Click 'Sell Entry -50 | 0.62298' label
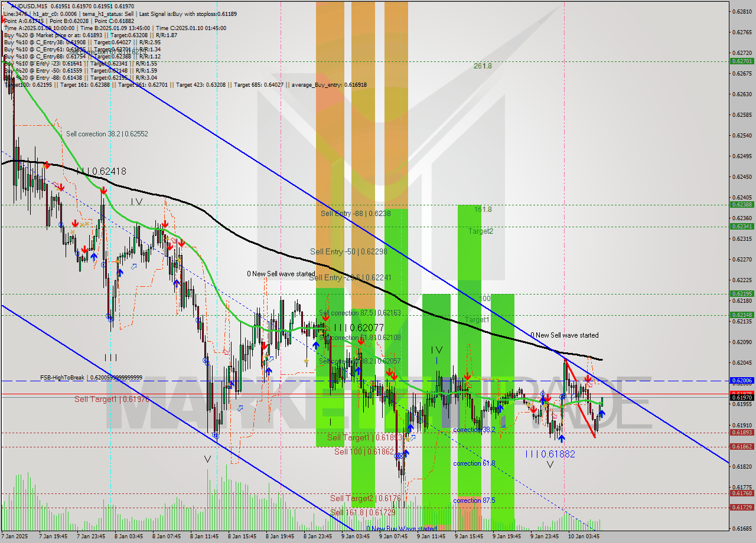This screenshot has height=543, width=756. point(348,251)
